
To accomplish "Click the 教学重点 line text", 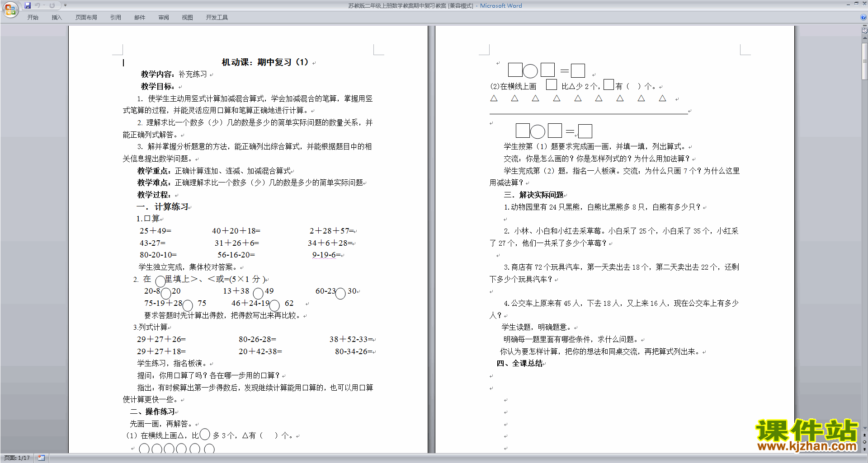I will coord(214,171).
